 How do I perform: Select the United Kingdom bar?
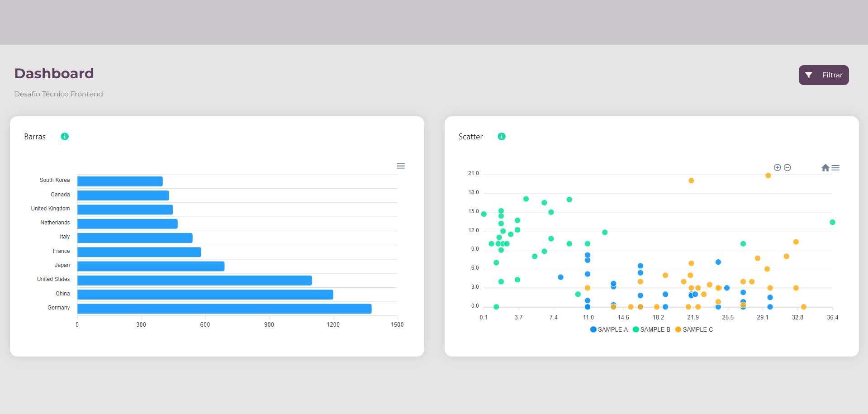pos(125,209)
